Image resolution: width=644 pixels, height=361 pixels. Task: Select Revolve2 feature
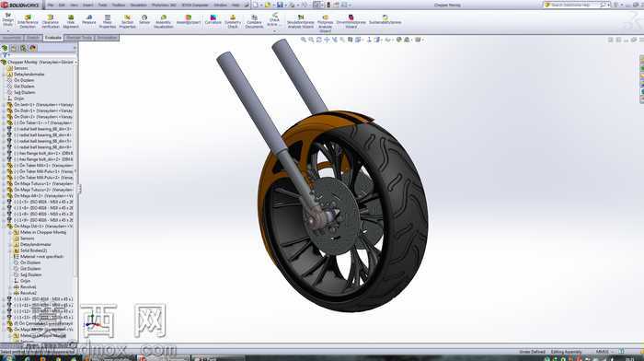28,293
